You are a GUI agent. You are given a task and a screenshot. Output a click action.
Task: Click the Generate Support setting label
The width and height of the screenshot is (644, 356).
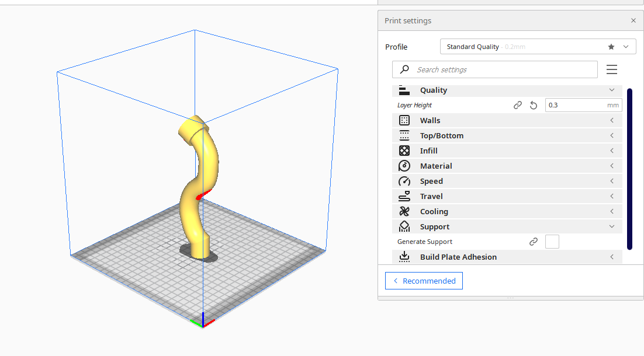[x=425, y=242]
